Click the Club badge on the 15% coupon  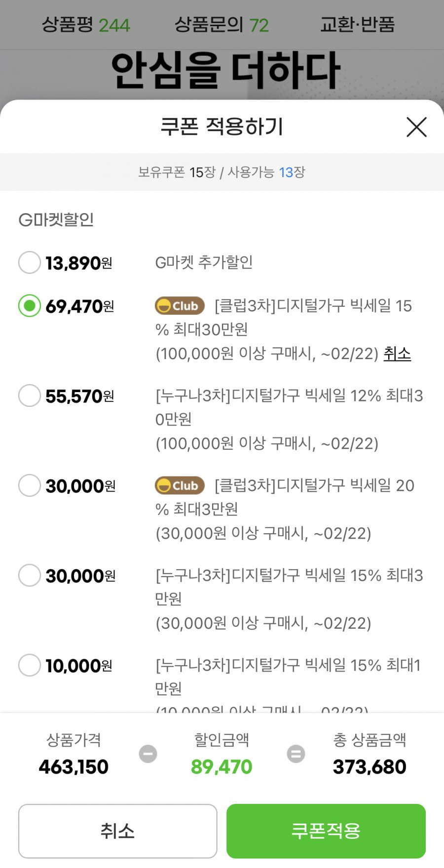[180, 306]
